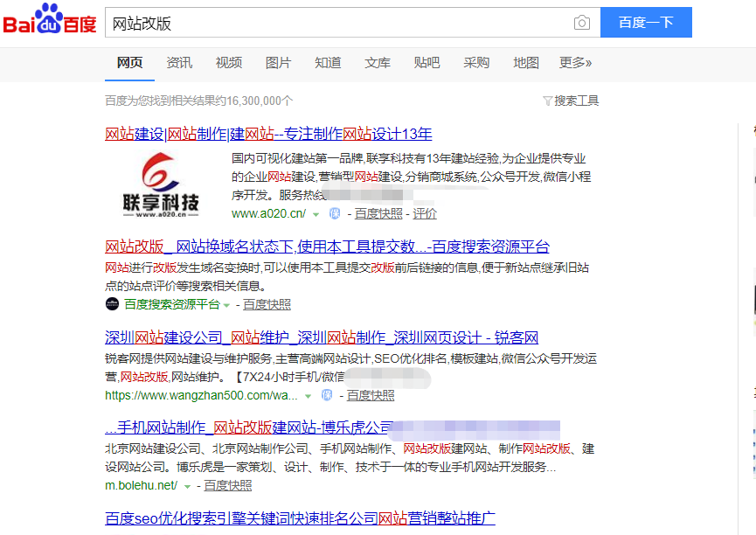
Task: Open 百度快照 for the 百度搜索资源平台 result
Action: (267, 304)
